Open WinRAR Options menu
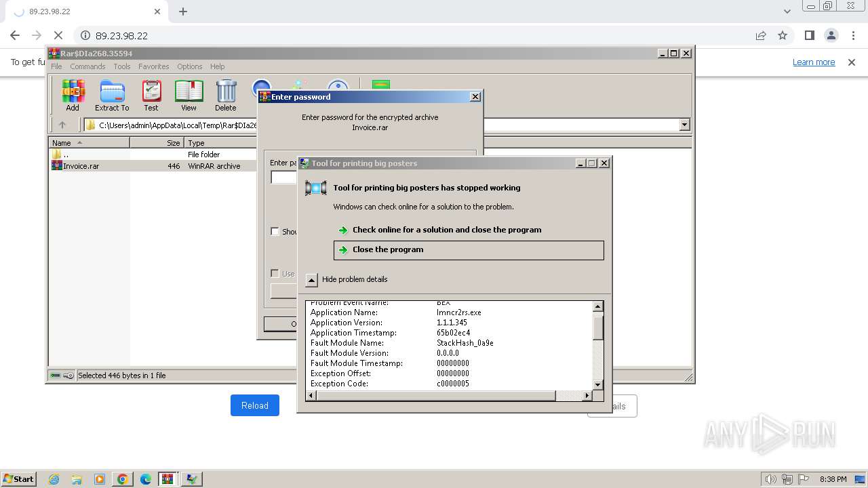This screenshot has height=488, width=868. click(190, 66)
